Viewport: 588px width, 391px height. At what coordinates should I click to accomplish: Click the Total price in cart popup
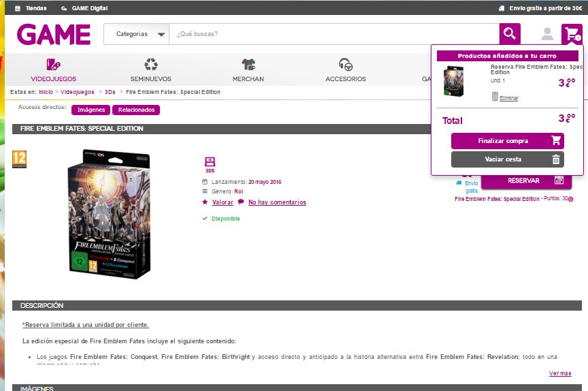[567, 119]
